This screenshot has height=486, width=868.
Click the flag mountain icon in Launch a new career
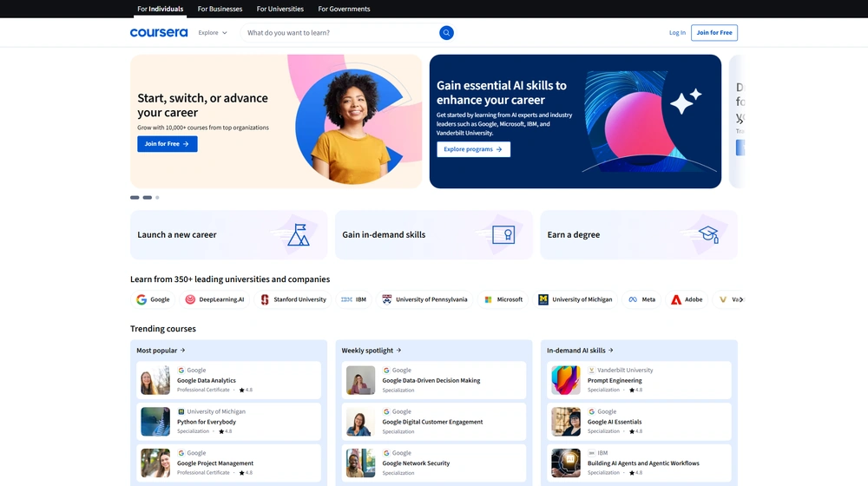click(x=299, y=234)
